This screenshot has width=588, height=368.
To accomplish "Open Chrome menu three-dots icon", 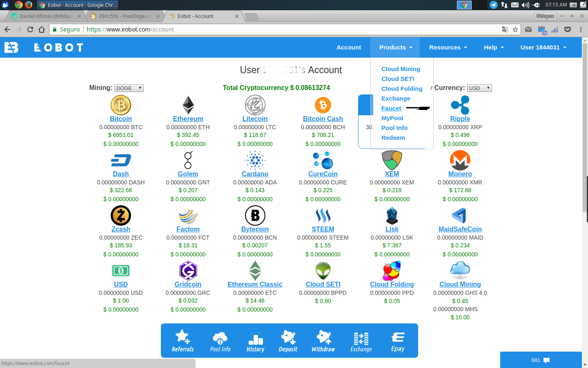I will tap(581, 29).
